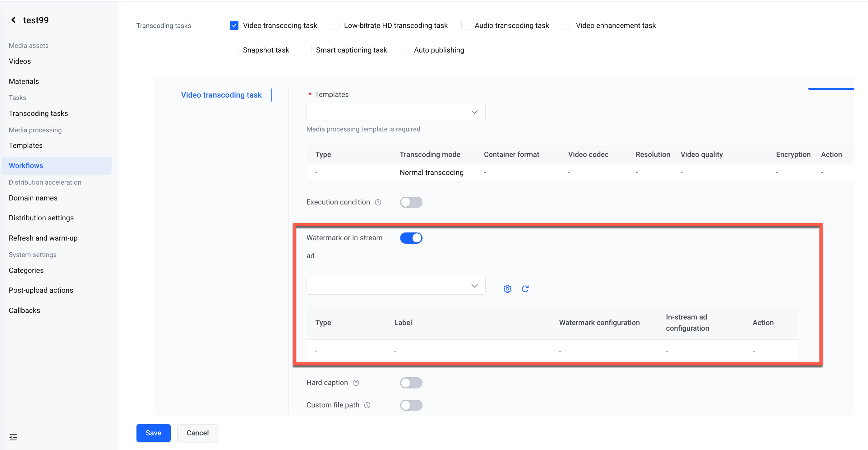Show help for Custom file path
Screen dimensions: 868x450
[367, 405]
